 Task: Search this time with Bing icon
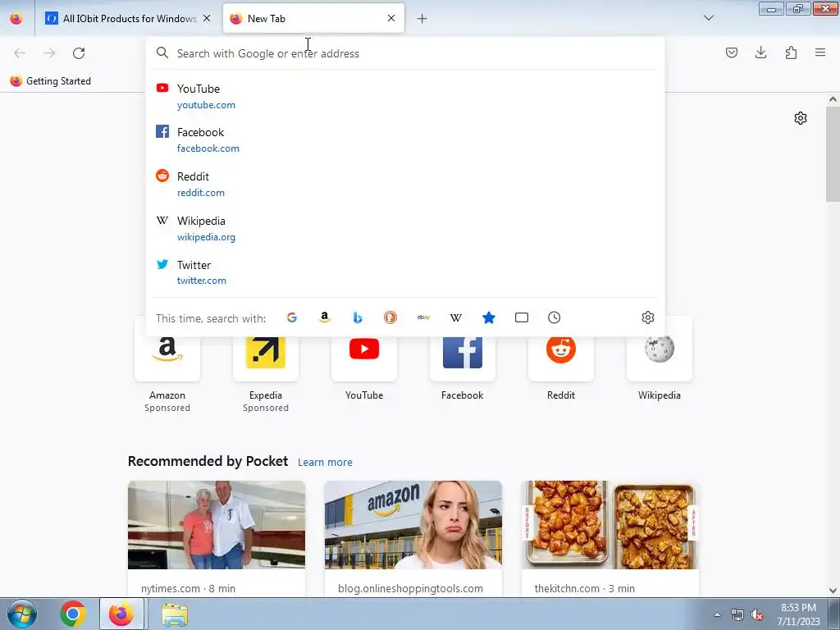click(358, 317)
